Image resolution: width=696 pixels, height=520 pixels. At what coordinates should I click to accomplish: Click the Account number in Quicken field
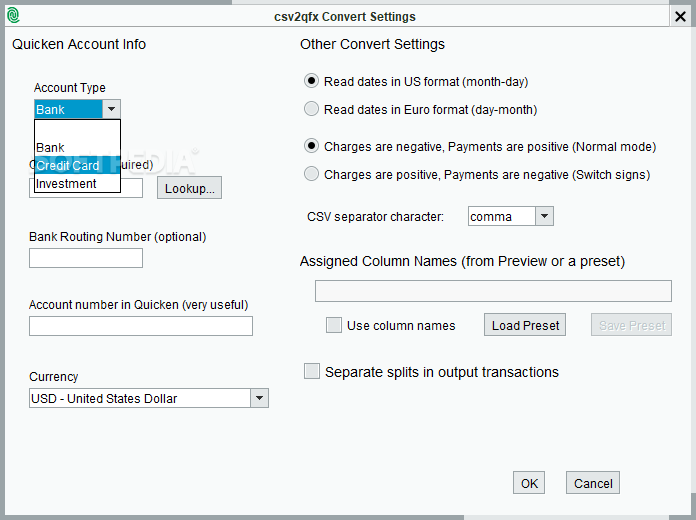pyautogui.click(x=141, y=326)
